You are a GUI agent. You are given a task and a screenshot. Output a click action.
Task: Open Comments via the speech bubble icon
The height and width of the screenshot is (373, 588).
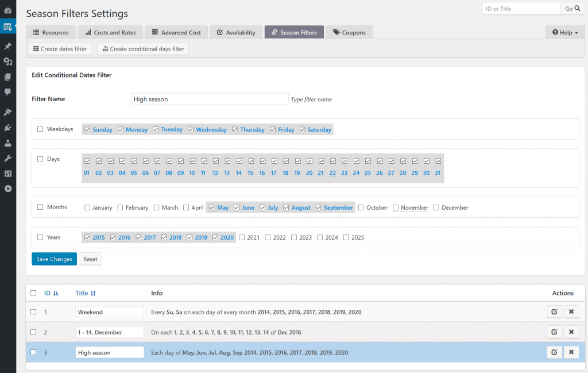pos(8,92)
